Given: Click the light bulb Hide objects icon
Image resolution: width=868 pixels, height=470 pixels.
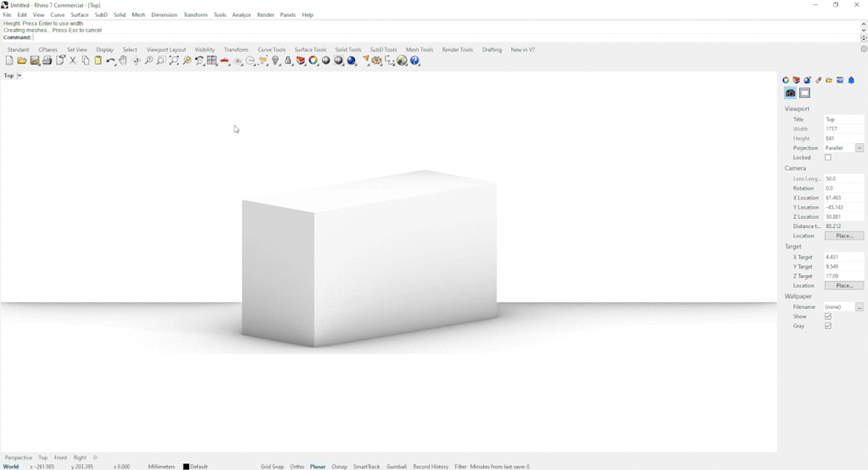Looking at the screenshot, I should tap(275, 60).
